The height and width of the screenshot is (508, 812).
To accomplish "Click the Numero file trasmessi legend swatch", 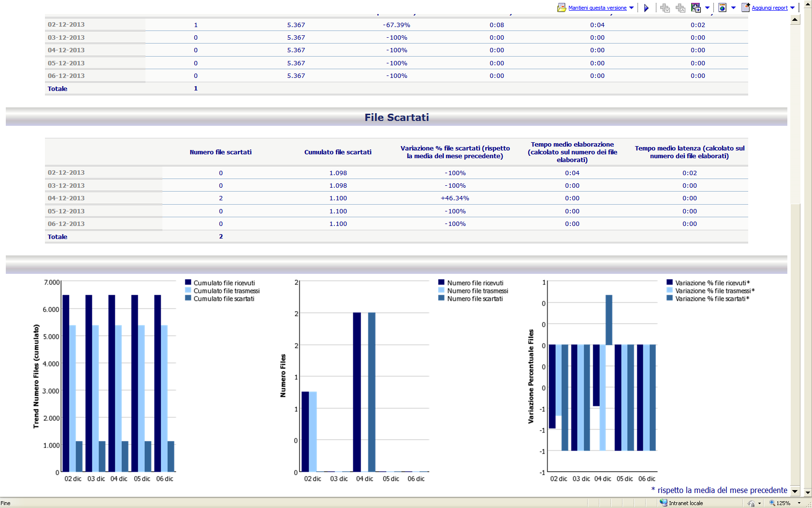I will [x=441, y=290].
